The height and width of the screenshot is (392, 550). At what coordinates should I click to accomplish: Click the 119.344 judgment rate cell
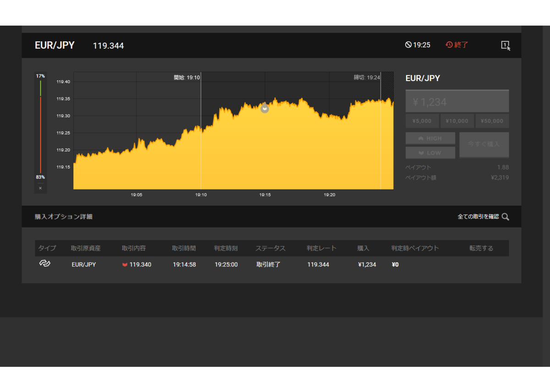point(318,265)
